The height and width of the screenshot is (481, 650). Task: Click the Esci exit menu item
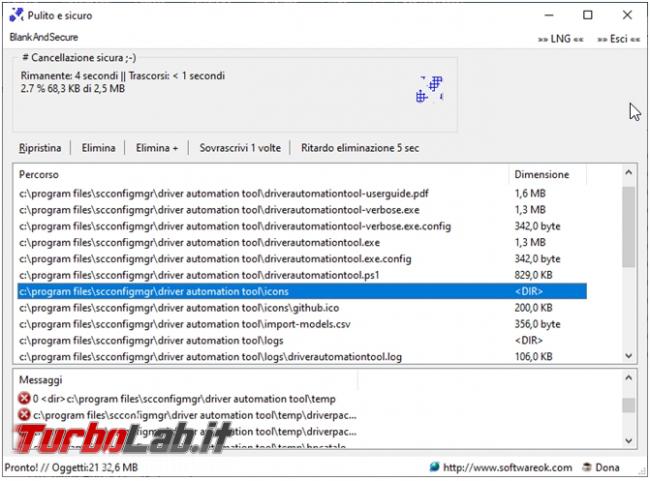(x=618, y=39)
